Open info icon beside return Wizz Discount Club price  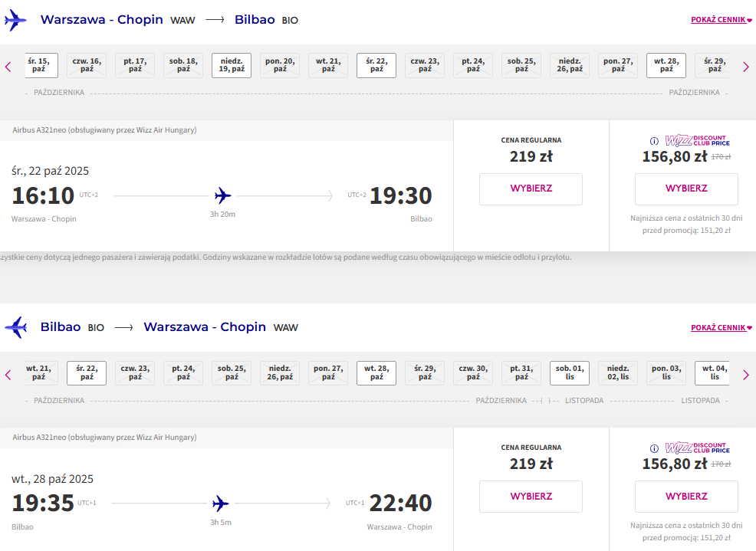654,449
